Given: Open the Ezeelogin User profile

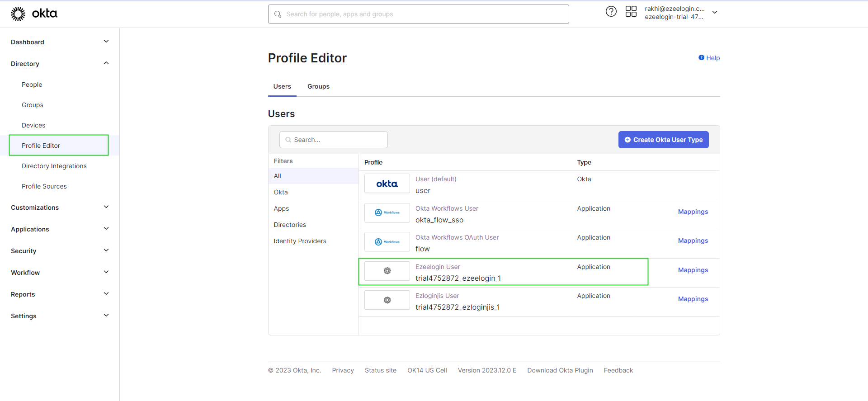Looking at the screenshot, I should pos(438,267).
